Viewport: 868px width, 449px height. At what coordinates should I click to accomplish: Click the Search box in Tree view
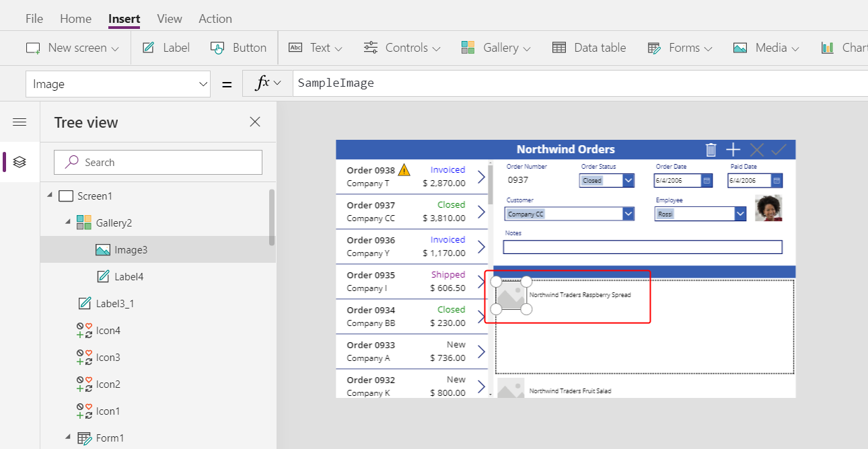coord(158,162)
